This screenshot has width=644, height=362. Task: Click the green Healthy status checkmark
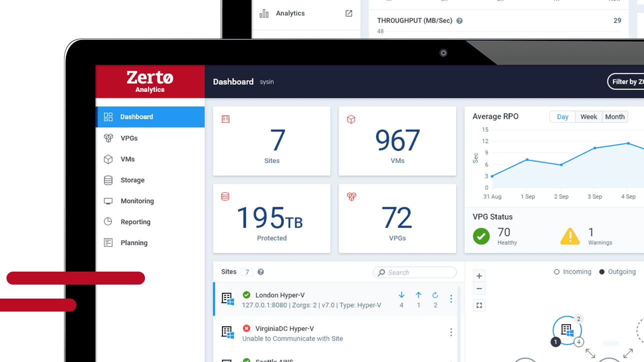click(x=481, y=236)
